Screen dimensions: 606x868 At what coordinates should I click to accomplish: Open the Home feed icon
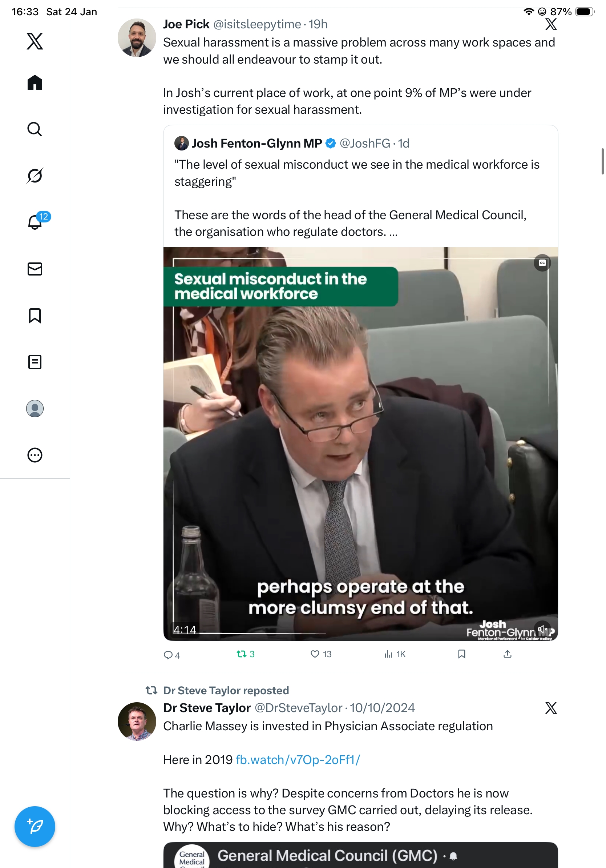click(35, 83)
